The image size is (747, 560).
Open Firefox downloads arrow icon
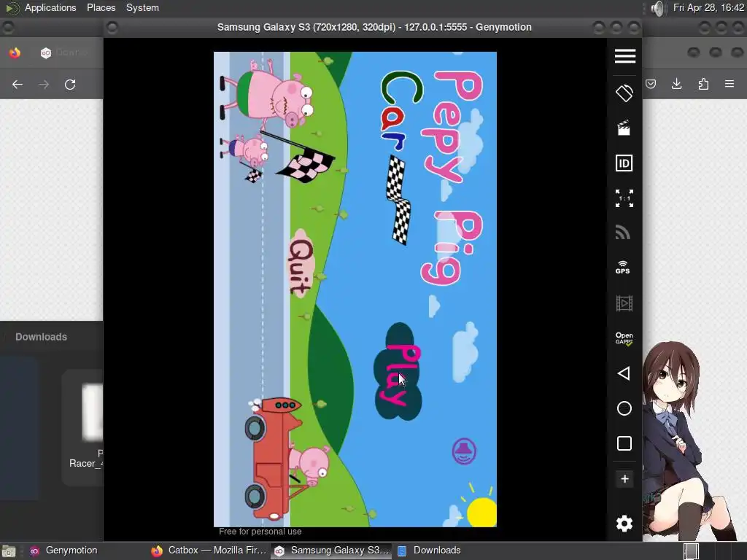(676, 85)
